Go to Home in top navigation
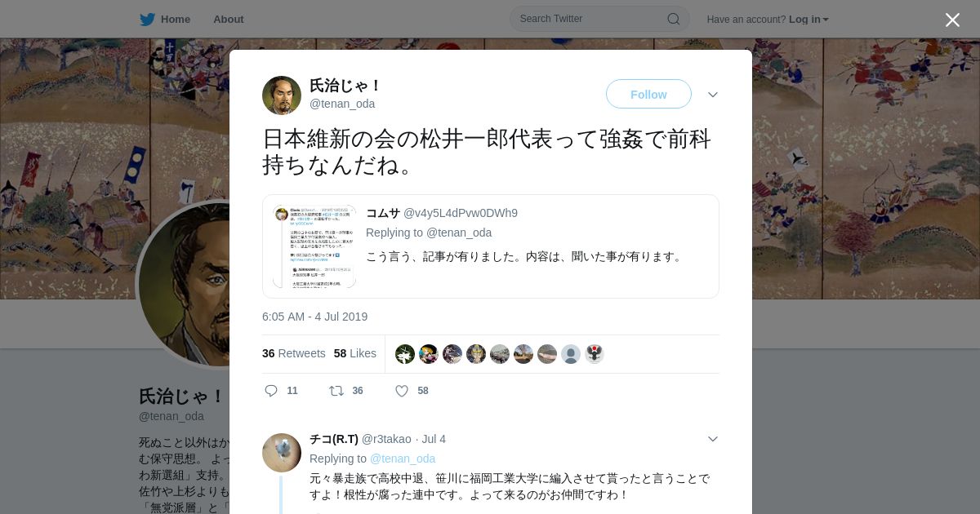This screenshot has width=980, height=514. click(175, 19)
